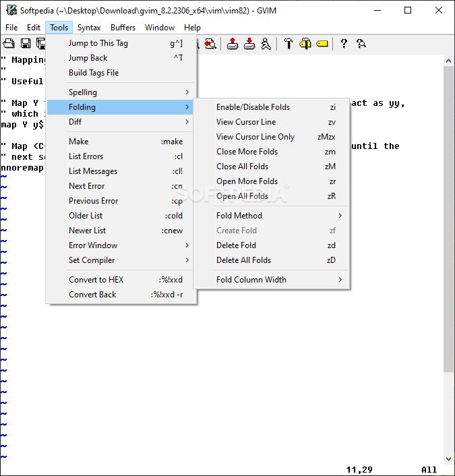This screenshot has height=476, width=455.
Task: Click the Find Previous toolbar icon
Action: [x=210, y=44]
